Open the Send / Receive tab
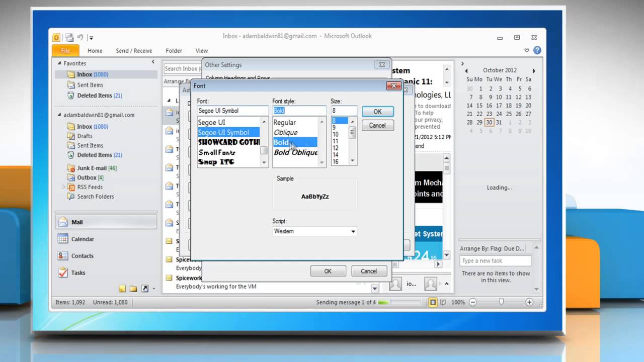 point(134,51)
